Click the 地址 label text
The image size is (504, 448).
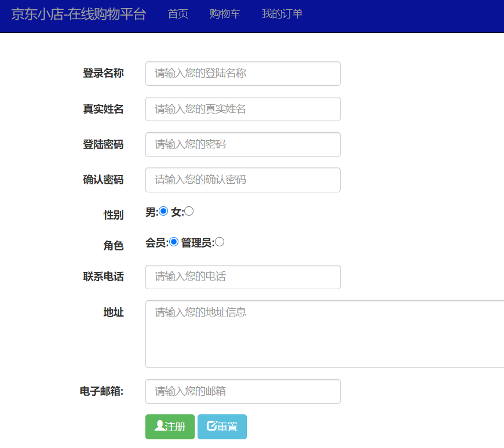click(x=114, y=312)
